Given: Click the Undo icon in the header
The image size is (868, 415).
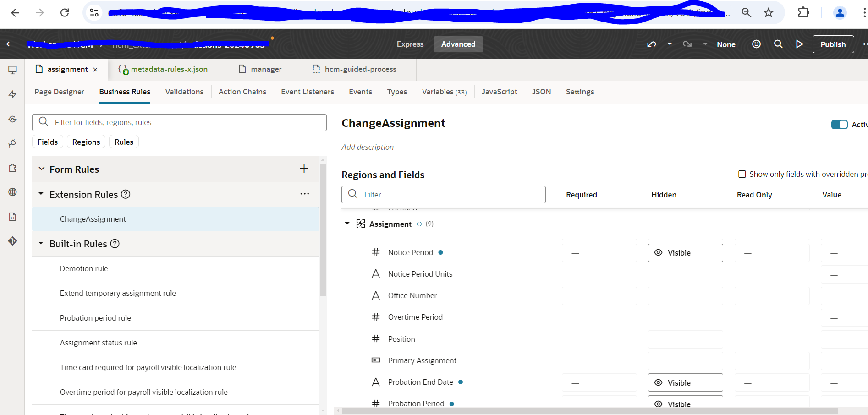Looking at the screenshot, I should click(651, 44).
